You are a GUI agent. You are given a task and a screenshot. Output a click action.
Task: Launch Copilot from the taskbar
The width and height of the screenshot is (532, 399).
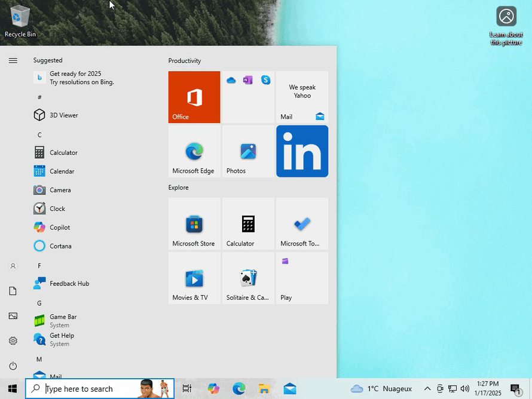213,388
